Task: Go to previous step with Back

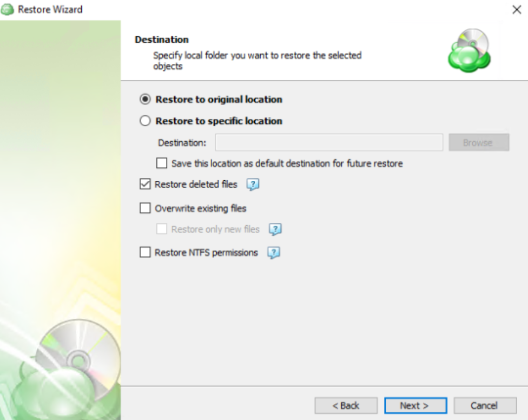Action: (346, 405)
